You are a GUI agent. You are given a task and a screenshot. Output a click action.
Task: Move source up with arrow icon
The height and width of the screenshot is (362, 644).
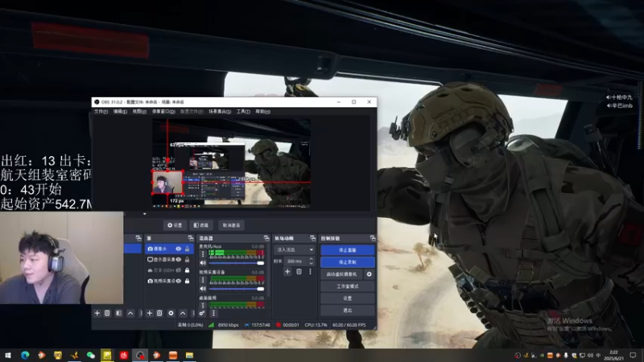(183, 313)
